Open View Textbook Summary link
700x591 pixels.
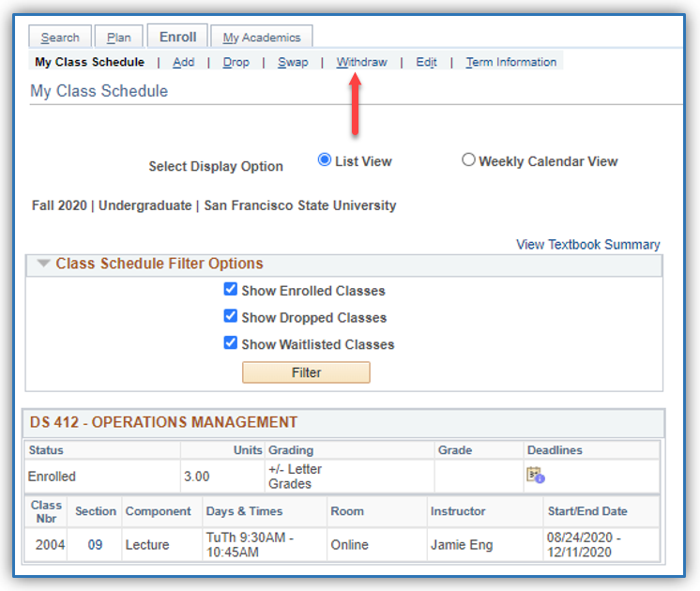588,245
